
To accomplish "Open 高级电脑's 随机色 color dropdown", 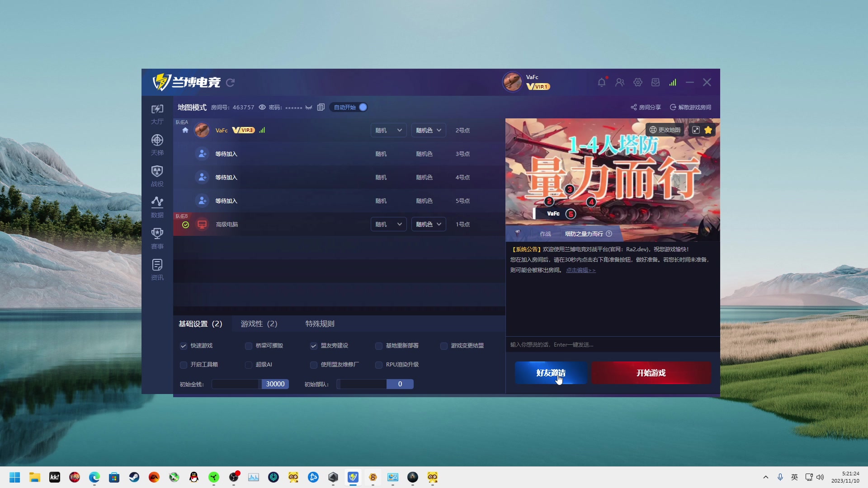I will coord(429,224).
